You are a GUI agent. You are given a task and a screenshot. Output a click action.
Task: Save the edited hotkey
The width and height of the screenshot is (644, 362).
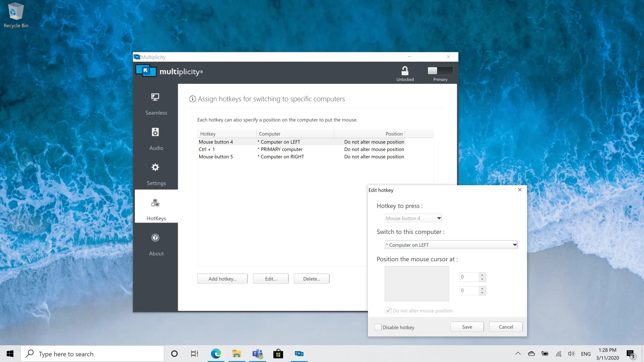coord(467,326)
